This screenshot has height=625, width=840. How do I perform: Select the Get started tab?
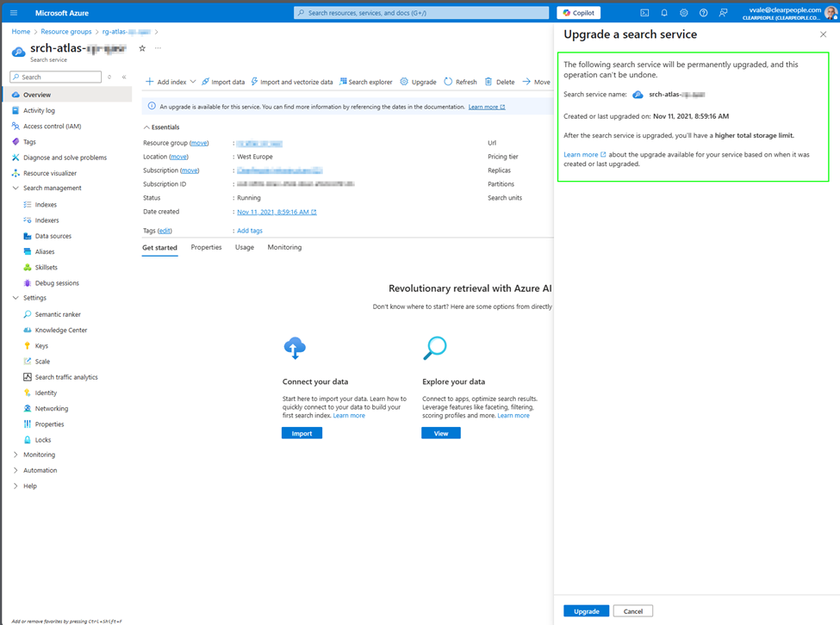tap(159, 248)
